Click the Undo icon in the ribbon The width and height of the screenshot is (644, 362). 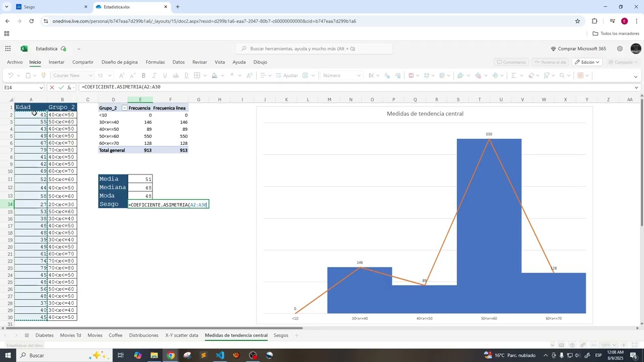pos(10,75)
